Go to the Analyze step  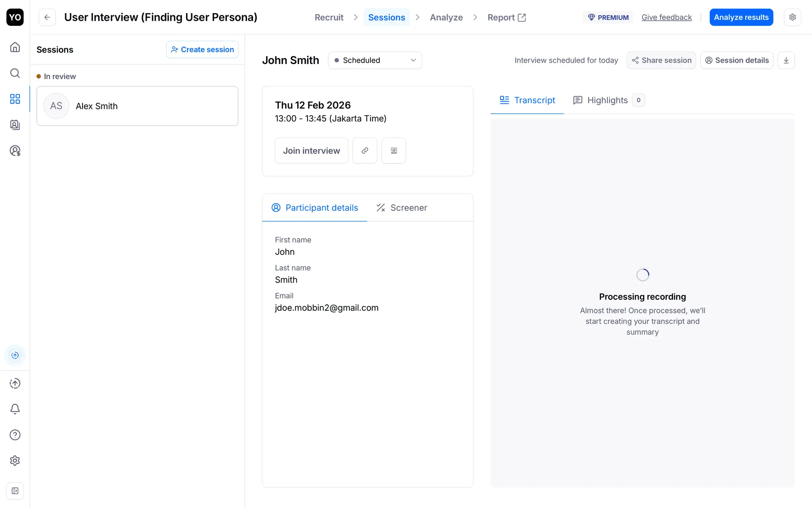pyautogui.click(x=446, y=17)
